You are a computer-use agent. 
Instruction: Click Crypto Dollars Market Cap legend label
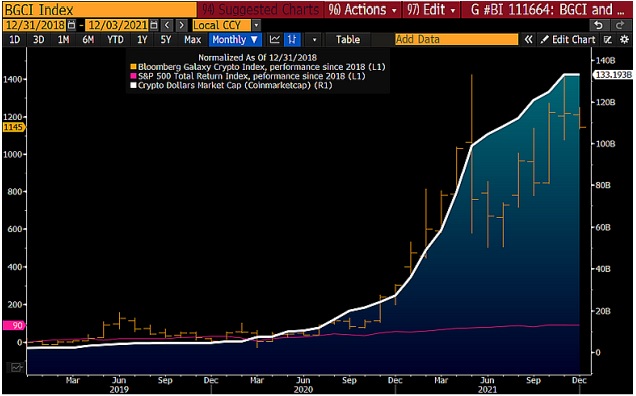click(x=235, y=85)
